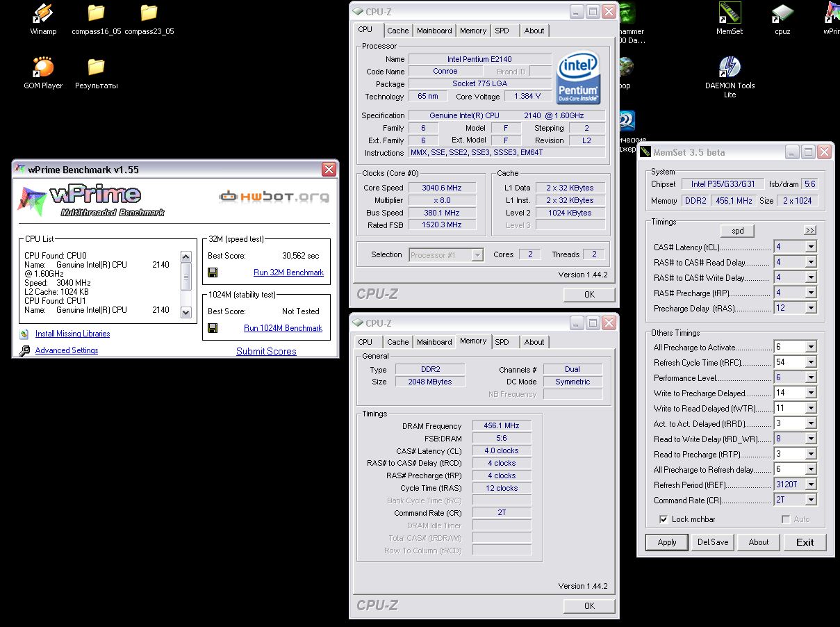Open RAS# to CAS# Read Delay dropdown
The image size is (840, 627).
pos(811,262)
